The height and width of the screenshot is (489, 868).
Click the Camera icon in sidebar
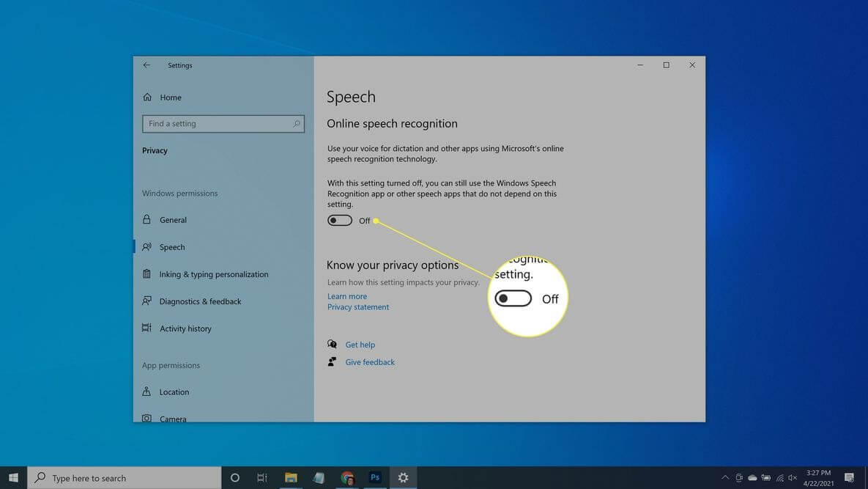click(x=146, y=418)
